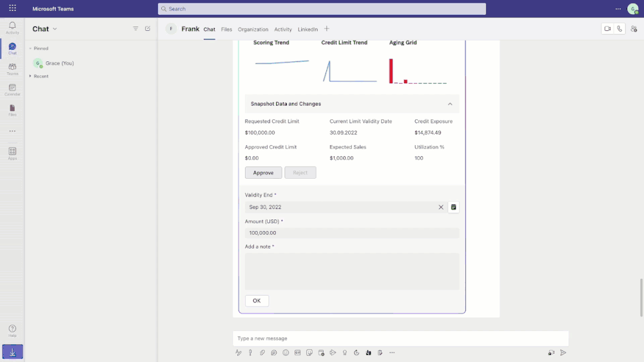This screenshot has width=644, height=362.
Task: Click the Aging Grid chart
Action: click(418, 71)
